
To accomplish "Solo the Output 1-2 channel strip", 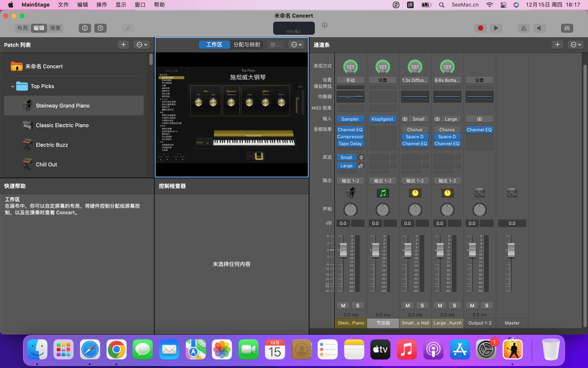I will click(487, 305).
